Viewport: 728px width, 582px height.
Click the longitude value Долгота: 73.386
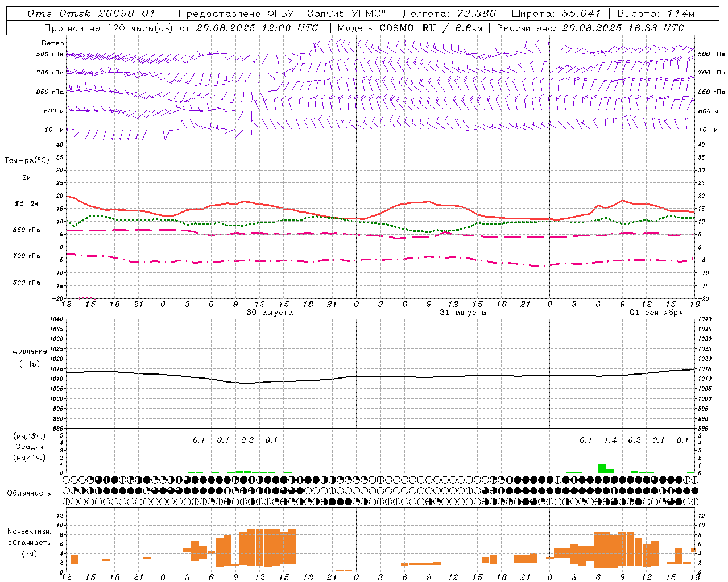point(449,14)
